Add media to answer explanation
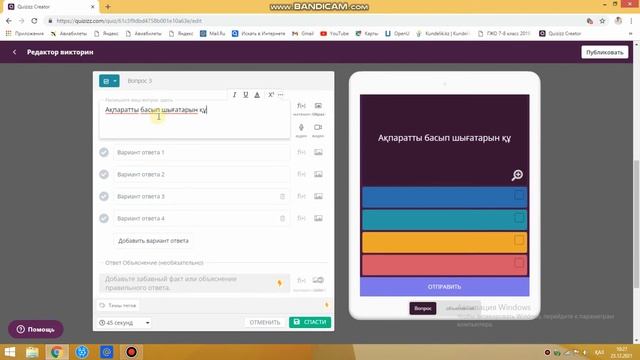This screenshot has height=360, width=640. [x=318, y=280]
